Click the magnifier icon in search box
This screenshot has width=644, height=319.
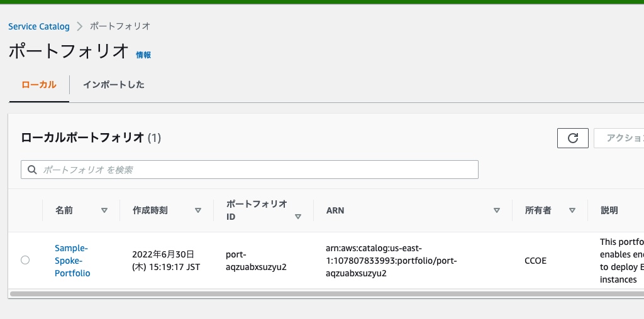(31, 170)
